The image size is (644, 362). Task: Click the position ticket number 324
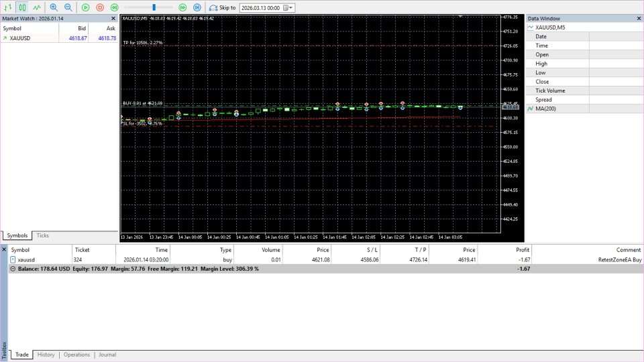[78, 260]
